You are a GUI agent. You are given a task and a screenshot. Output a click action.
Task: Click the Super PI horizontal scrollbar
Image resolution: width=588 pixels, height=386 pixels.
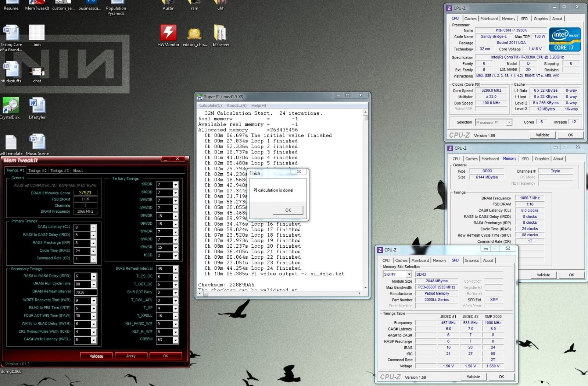[280, 293]
